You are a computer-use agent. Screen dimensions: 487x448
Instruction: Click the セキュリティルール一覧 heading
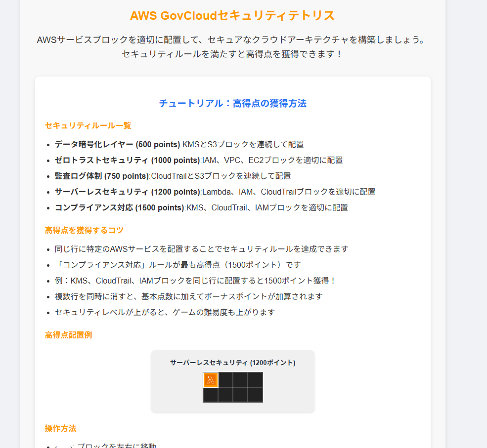pos(88,125)
